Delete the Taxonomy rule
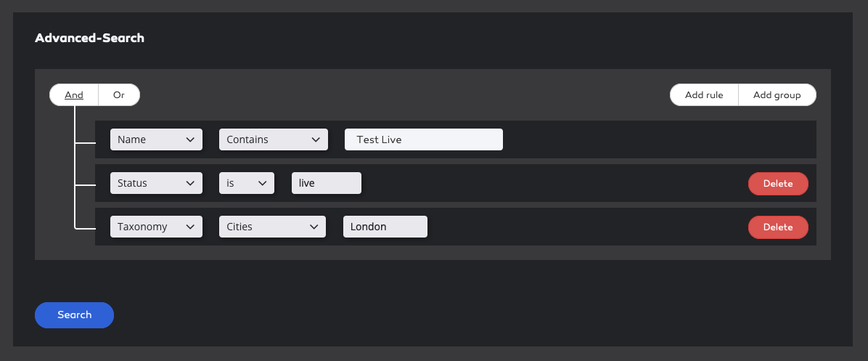Viewport: 868px width, 361px height. tap(778, 227)
